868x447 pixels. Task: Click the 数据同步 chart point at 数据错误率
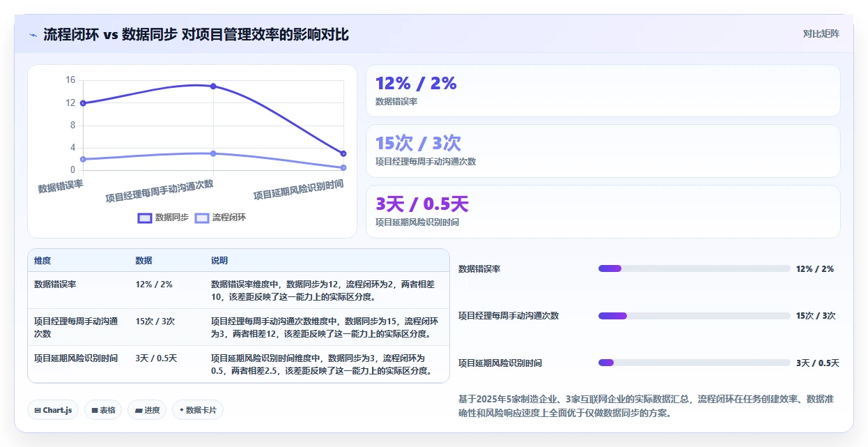(83, 103)
